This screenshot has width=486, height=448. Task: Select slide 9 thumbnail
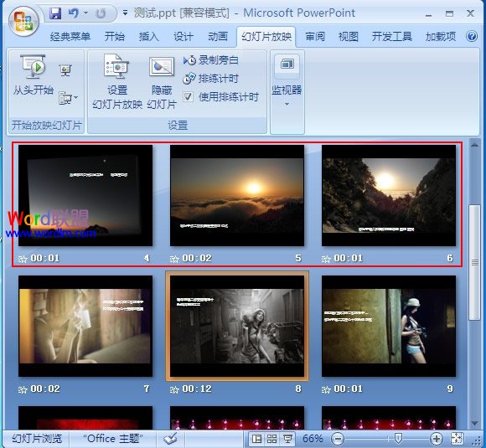tap(389, 327)
